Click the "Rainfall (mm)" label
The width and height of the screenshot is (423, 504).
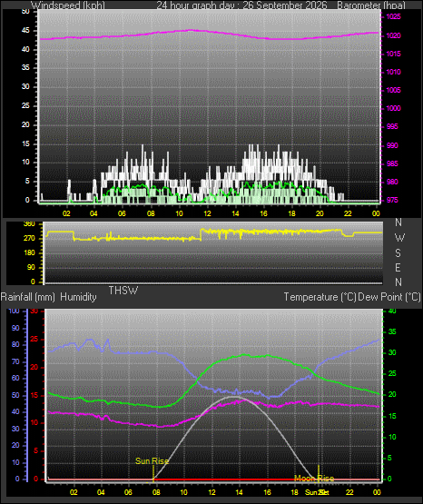(28, 297)
